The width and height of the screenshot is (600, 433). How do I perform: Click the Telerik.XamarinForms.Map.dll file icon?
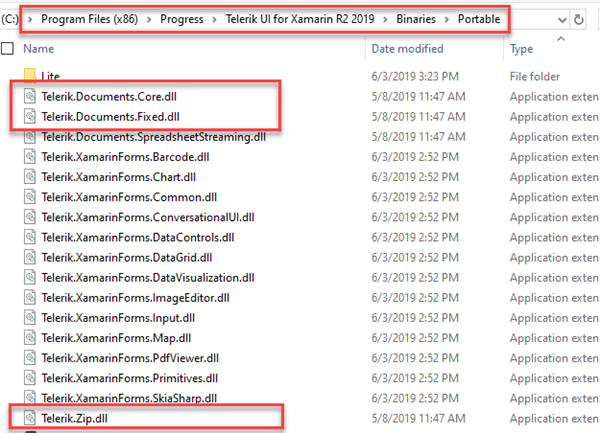[30, 338]
